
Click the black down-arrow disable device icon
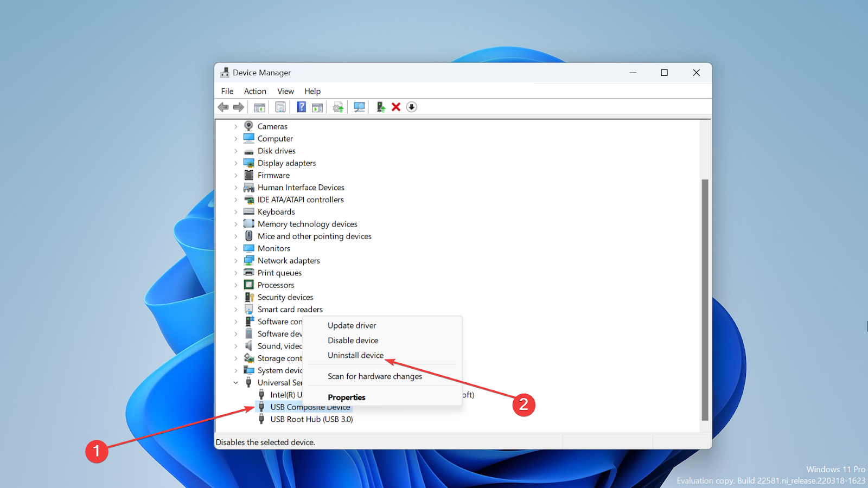(412, 107)
